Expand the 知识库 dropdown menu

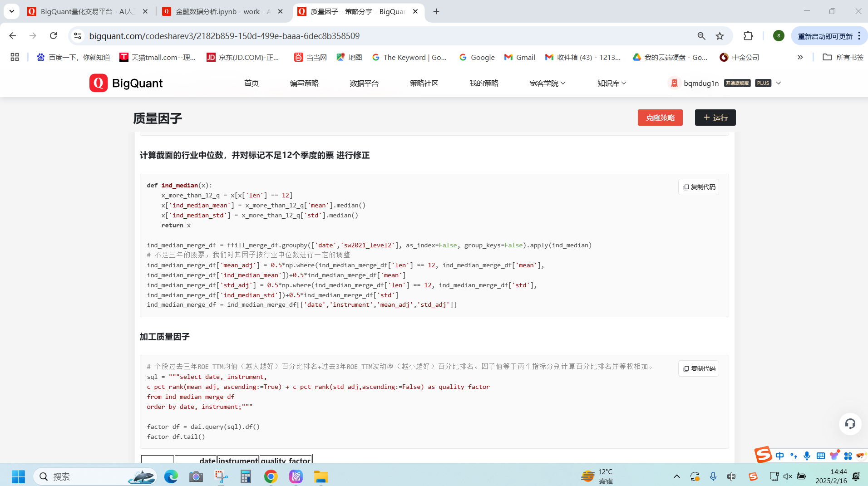click(x=611, y=83)
